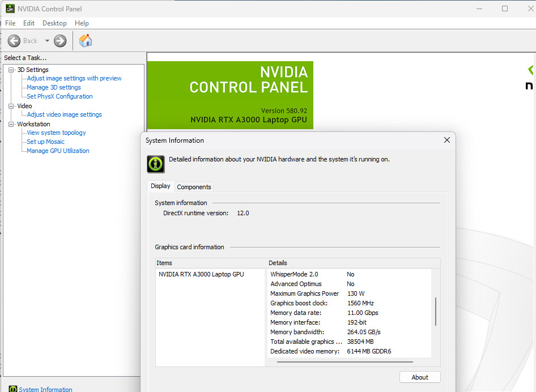Screen dimensions: 536x392
Task: Open the Back history dropdown arrow
Action: (x=47, y=41)
